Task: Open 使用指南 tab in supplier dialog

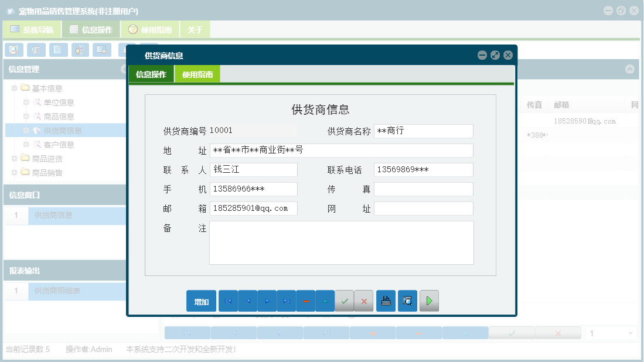Action: pyautogui.click(x=197, y=74)
